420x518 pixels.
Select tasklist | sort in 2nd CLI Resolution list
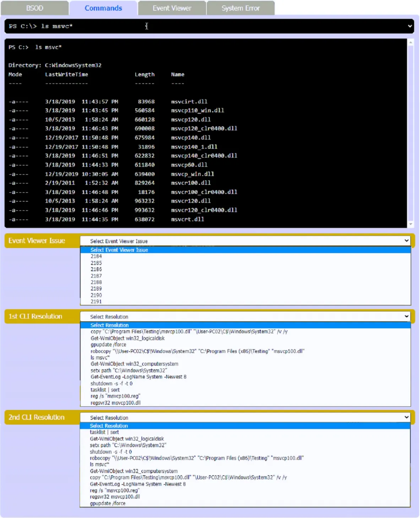(245, 432)
